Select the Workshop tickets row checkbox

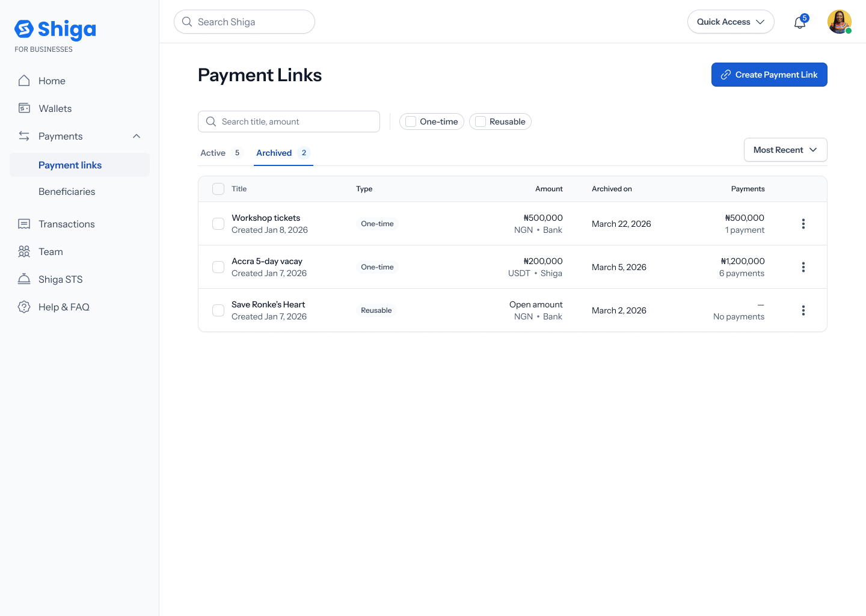[218, 224]
